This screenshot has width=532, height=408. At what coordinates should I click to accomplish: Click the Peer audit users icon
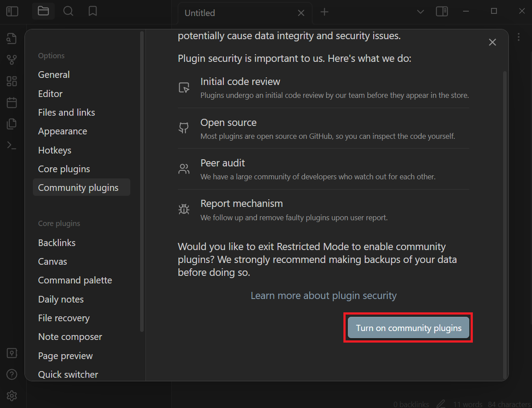184,169
